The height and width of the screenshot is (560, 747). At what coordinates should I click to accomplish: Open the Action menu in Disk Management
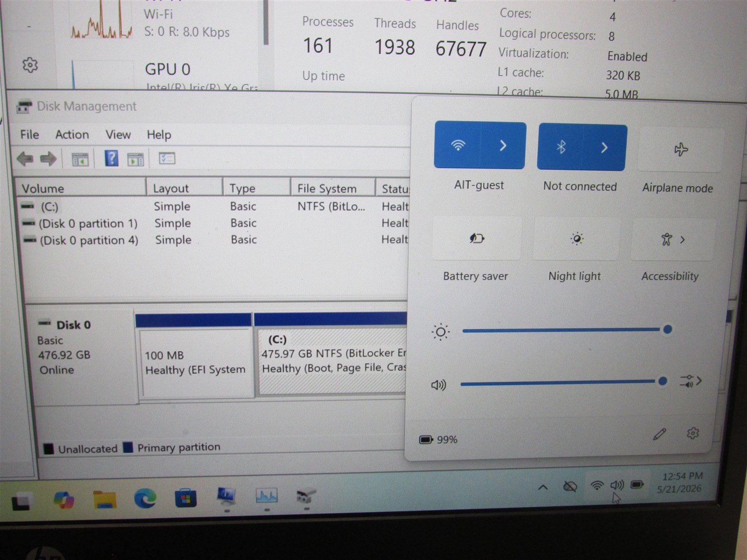72,134
